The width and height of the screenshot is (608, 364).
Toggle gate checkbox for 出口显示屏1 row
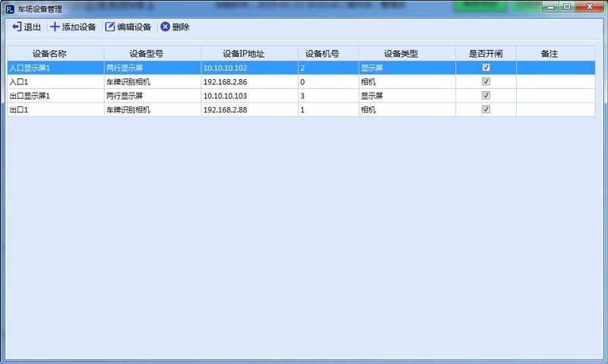pyautogui.click(x=486, y=96)
